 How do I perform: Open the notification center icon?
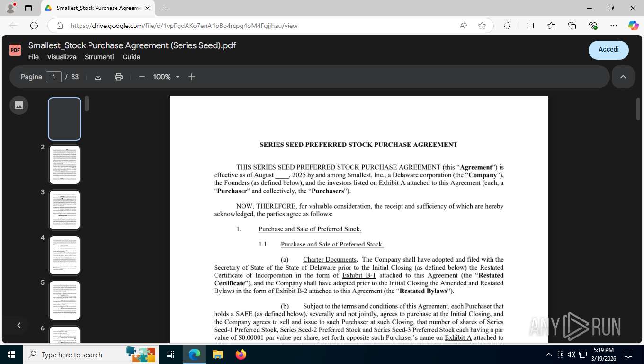pos(628,355)
